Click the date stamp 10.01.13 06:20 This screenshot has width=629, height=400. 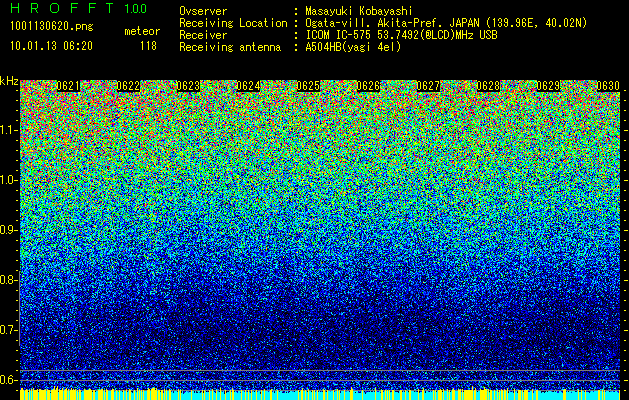(51, 46)
